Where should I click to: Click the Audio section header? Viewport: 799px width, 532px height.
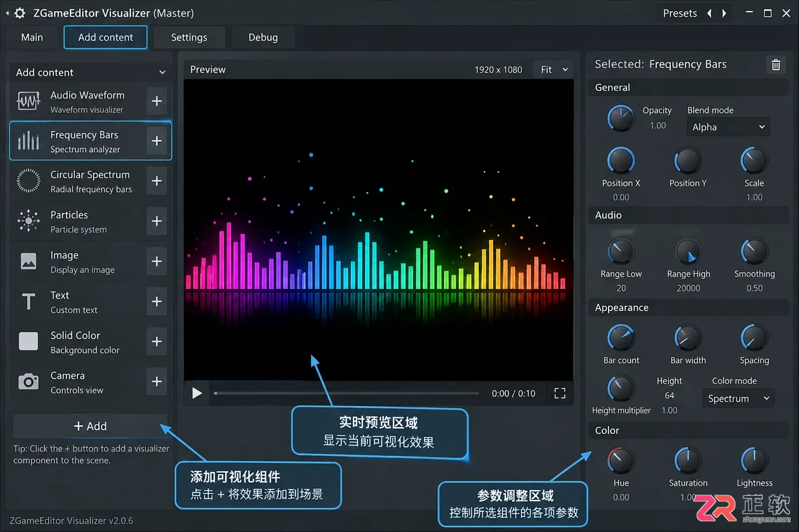click(689, 215)
